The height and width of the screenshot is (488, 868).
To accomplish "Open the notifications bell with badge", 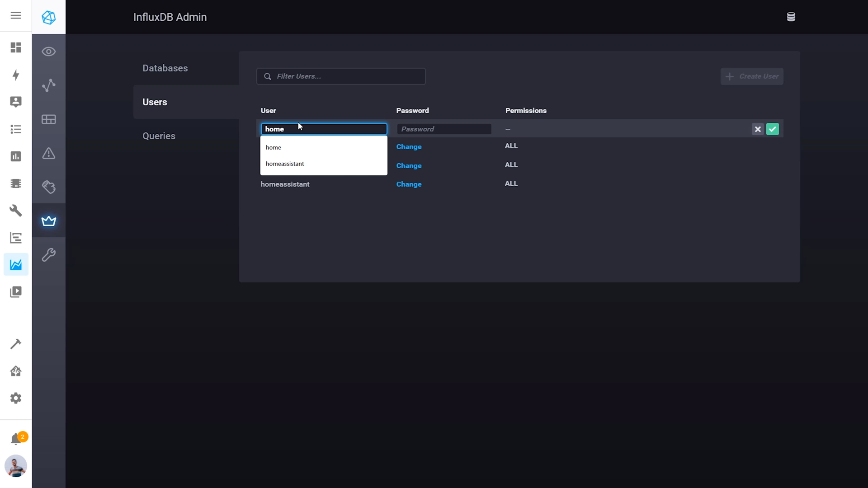I will point(16,439).
